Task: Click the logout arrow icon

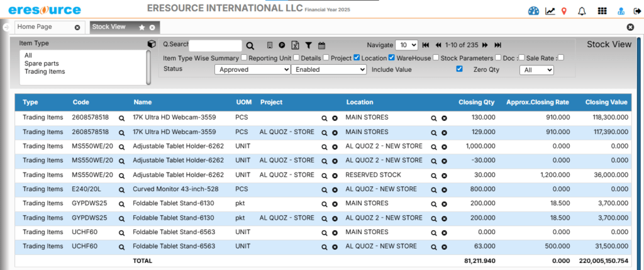Action: click(x=636, y=11)
